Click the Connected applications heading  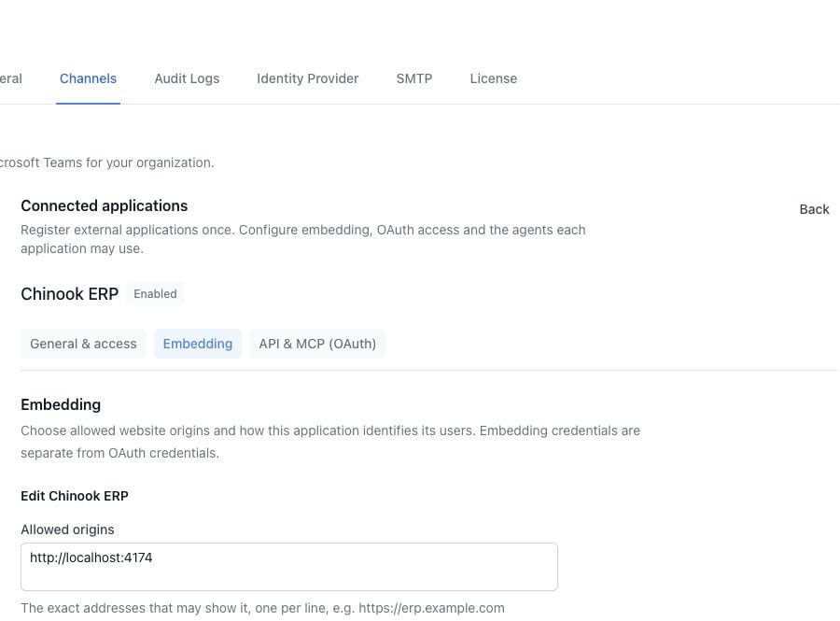104,205
